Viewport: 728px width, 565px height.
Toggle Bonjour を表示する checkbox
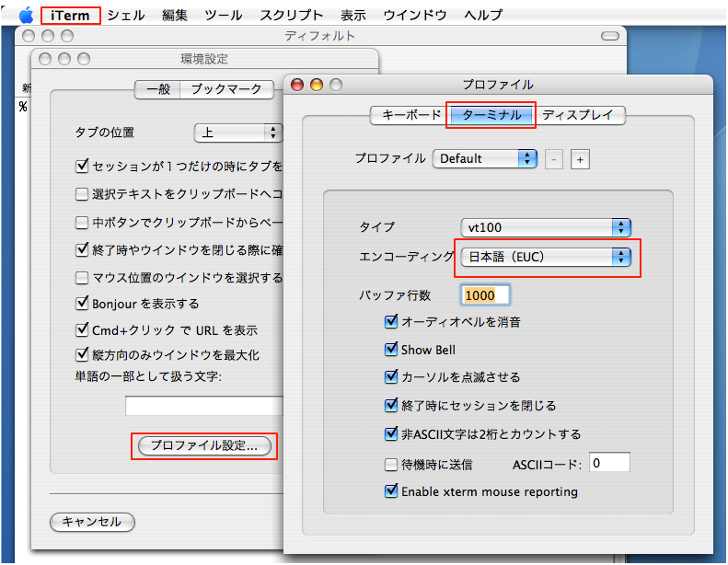(82, 303)
